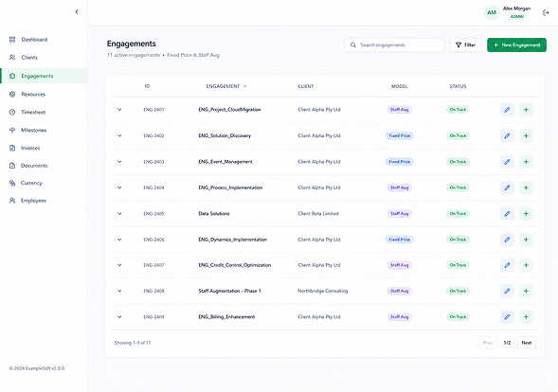Click the plus icon for ENG-2408
558x392 pixels.
pos(526,291)
